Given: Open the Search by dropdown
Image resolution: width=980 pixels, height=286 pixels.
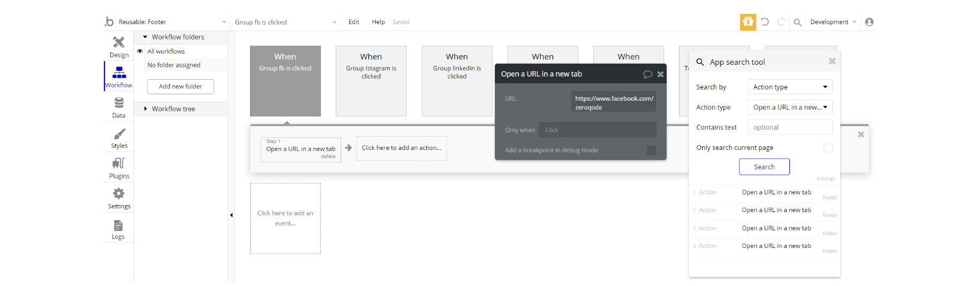Looking at the screenshot, I should (789, 87).
